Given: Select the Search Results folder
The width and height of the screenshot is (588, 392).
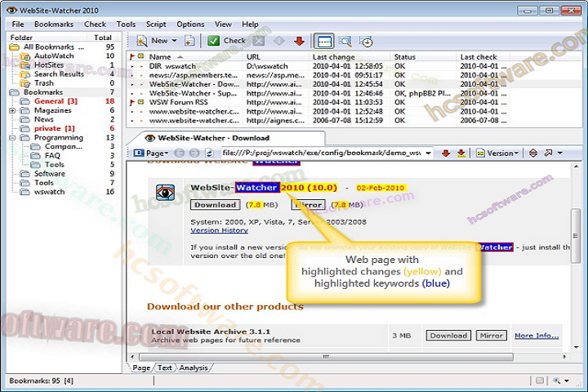Looking at the screenshot, I should 59,73.
